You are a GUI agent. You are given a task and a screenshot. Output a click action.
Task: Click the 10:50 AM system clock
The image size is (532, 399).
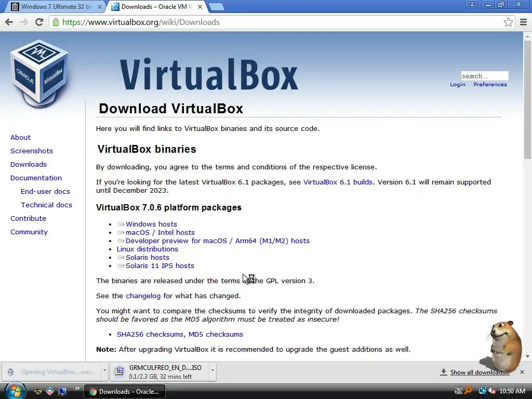click(x=512, y=391)
